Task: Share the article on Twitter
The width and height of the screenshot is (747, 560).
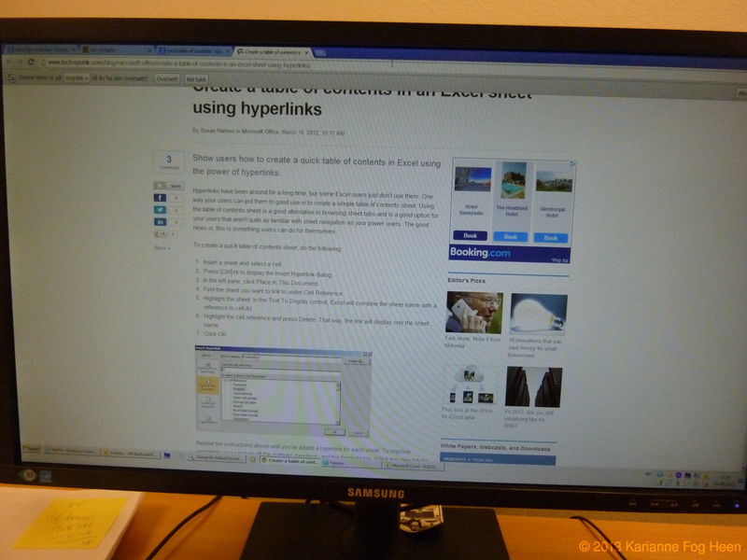Action: 160,210
